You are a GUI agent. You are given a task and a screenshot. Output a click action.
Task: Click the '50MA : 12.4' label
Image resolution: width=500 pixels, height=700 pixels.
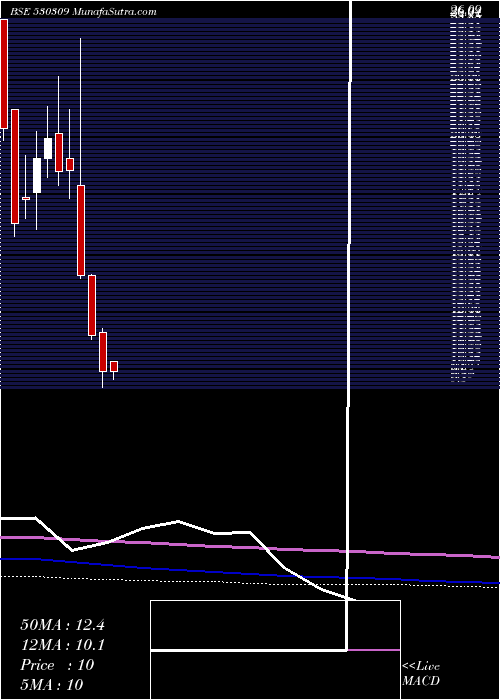[62, 625]
